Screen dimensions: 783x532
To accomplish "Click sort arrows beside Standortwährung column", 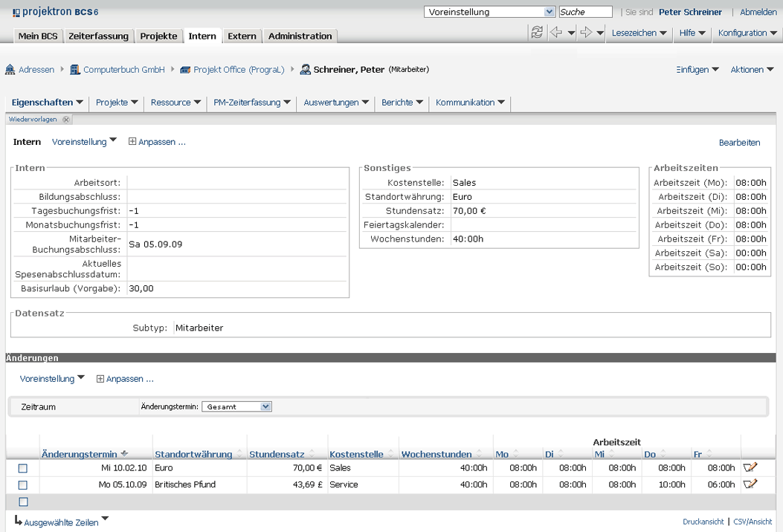I will point(239,454).
